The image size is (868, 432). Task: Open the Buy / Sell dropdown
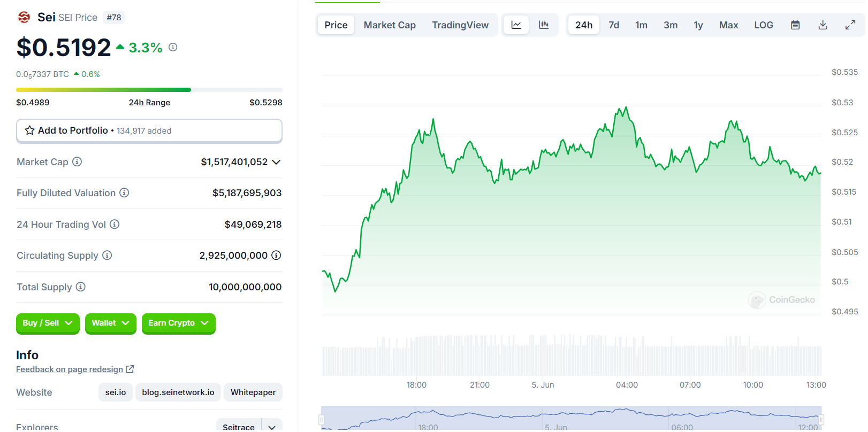point(48,323)
